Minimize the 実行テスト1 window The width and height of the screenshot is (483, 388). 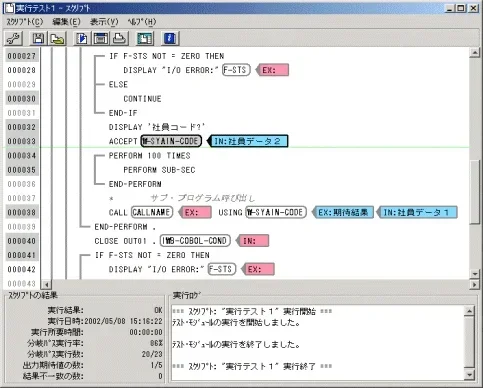[x=450, y=8]
